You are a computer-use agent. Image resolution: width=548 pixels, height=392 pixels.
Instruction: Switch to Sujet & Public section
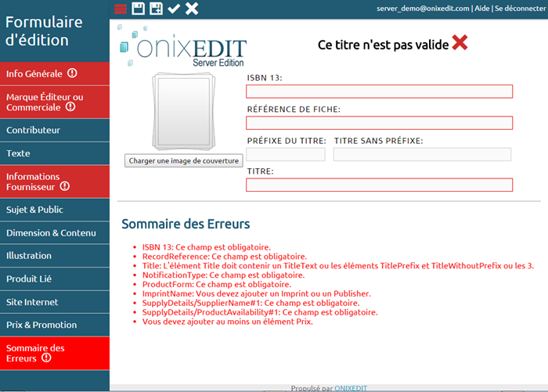coord(55,210)
